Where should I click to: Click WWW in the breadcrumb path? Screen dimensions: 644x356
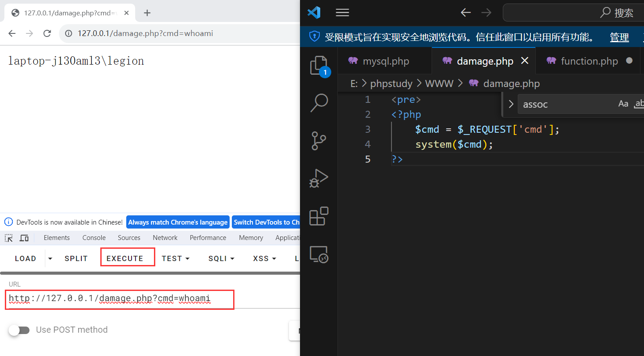pyautogui.click(x=439, y=84)
